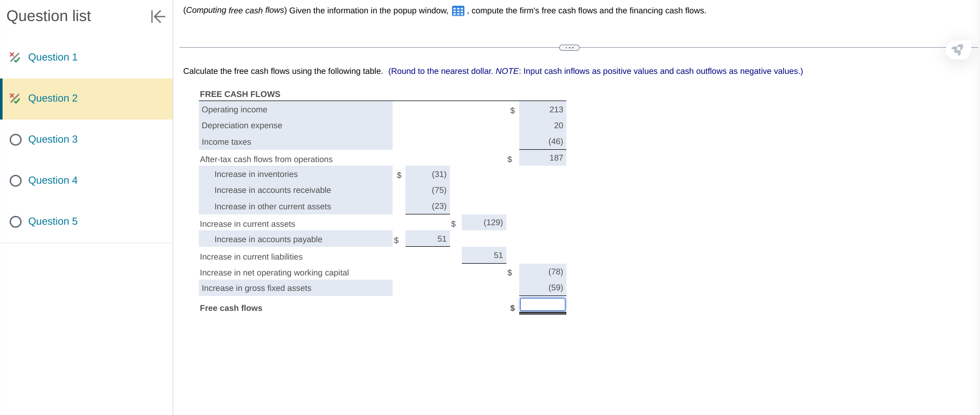Navigate to Question 4
The height and width of the screenshot is (415, 980).
(53, 180)
